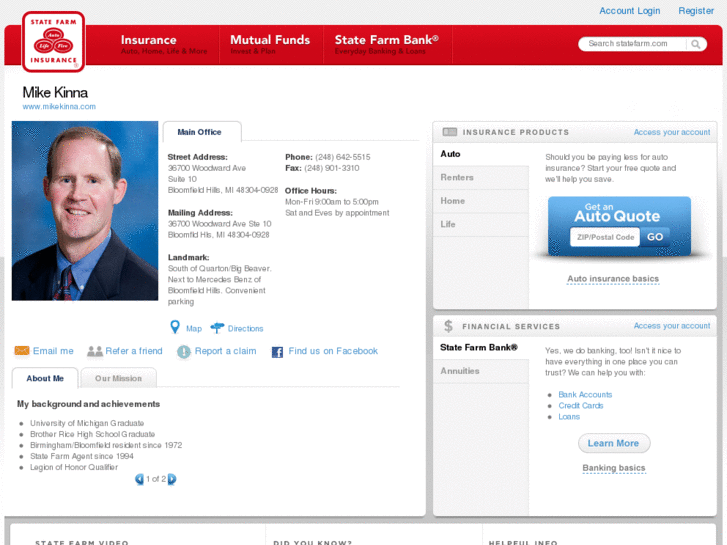Open the Insurance menu
The height and width of the screenshot is (545, 727).
tap(164, 45)
